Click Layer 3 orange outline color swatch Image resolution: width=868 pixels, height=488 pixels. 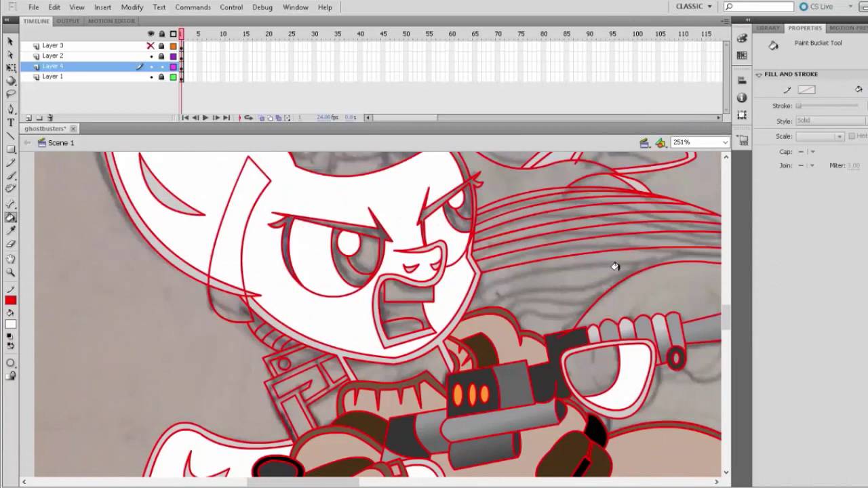173,45
